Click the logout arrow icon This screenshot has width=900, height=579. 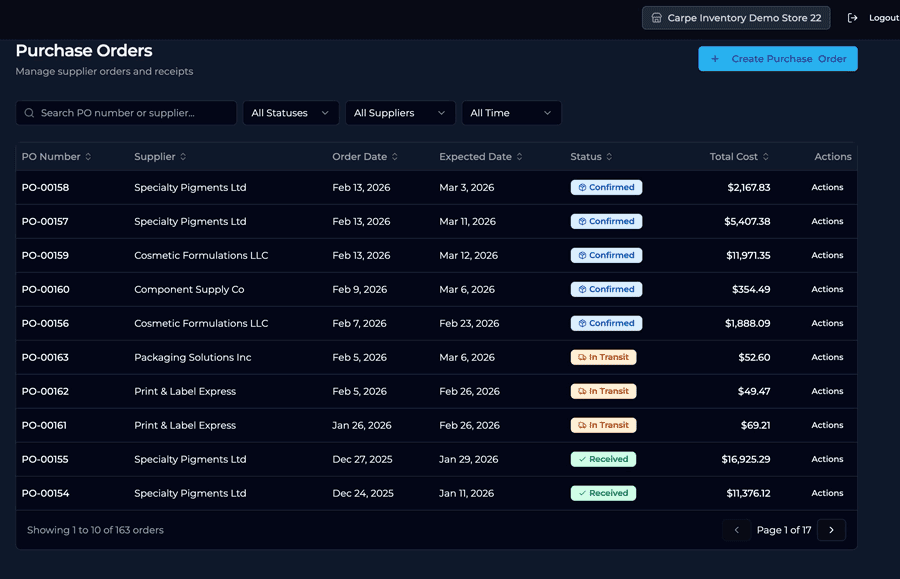coord(851,17)
